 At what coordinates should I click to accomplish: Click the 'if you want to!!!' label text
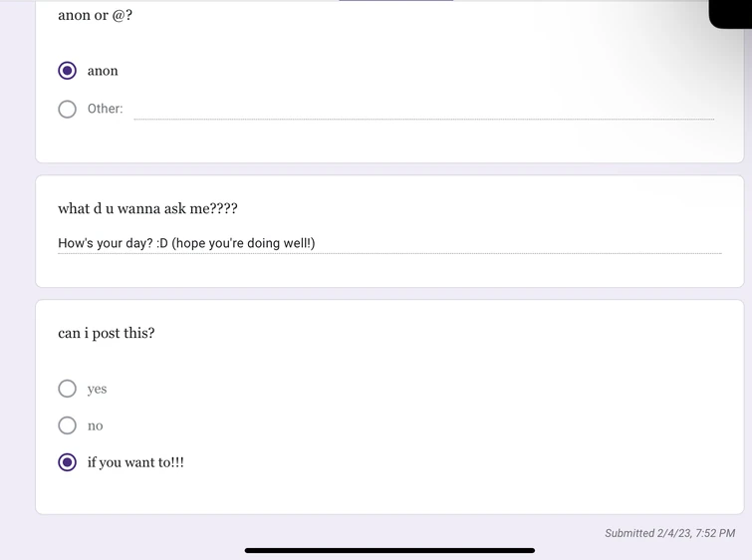(x=135, y=462)
